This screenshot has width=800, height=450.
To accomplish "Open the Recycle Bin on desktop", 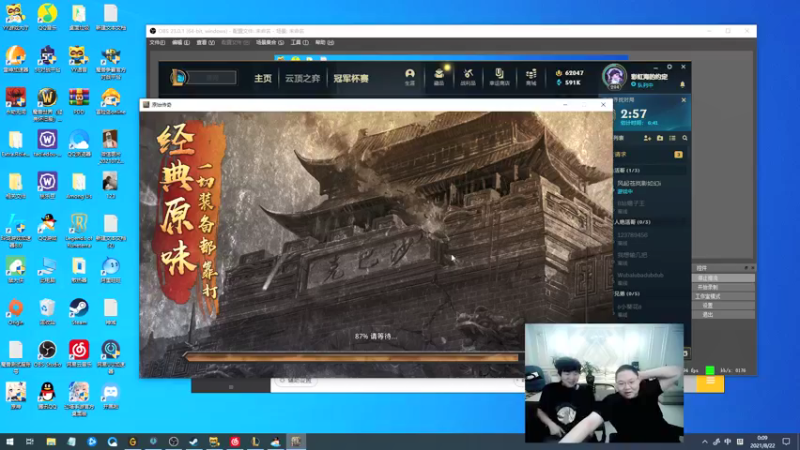I will 47,312.
